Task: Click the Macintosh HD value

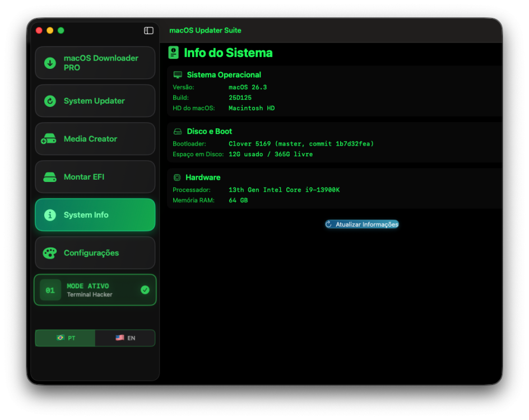Action: (x=252, y=108)
